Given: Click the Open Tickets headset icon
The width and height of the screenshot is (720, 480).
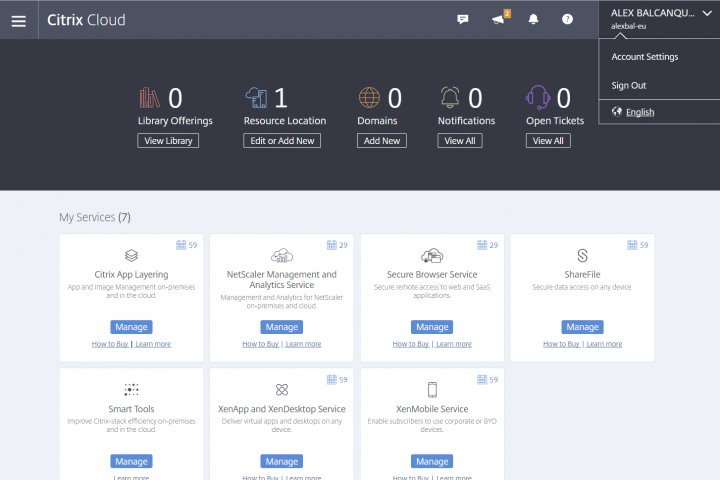Looking at the screenshot, I should 538,98.
